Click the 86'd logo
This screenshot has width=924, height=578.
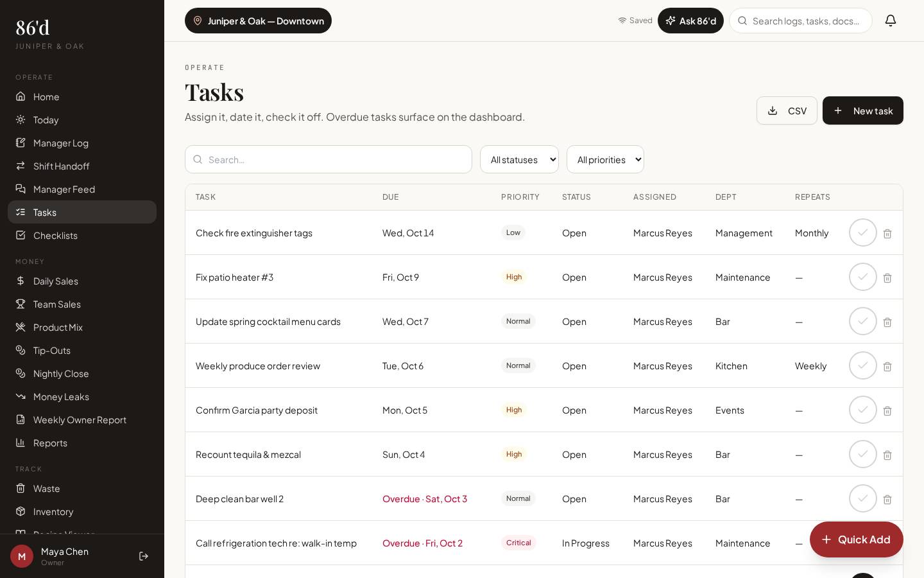pos(33,27)
